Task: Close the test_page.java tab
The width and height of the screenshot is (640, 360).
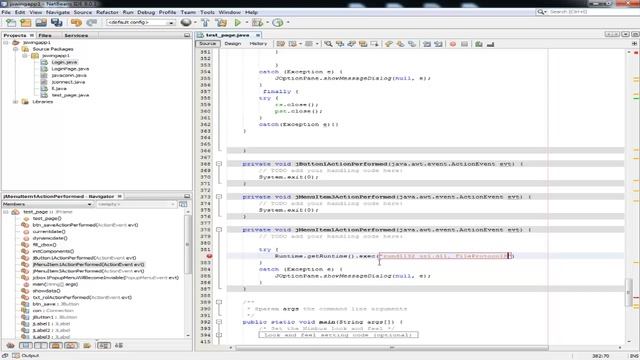Action: pyautogui.click(x=258, y=35)
